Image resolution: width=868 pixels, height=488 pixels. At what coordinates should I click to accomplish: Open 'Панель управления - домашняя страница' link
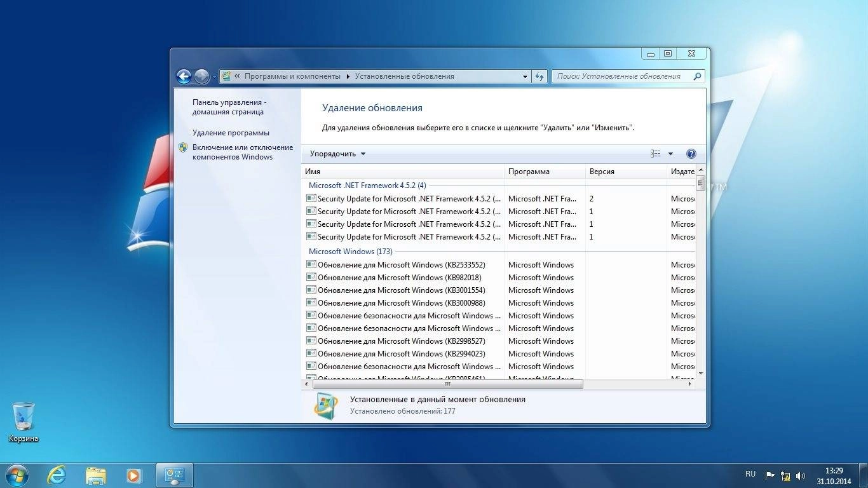[229, 107]
